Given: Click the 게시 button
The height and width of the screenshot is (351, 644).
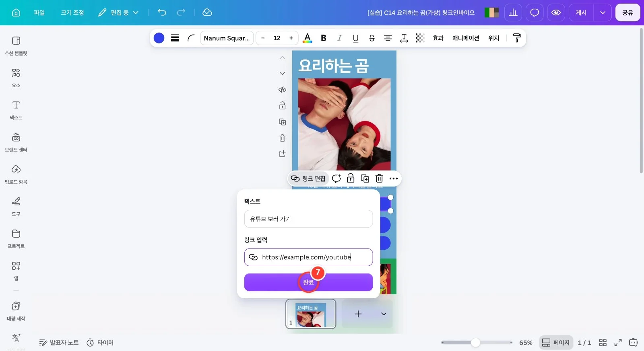Looking at the screenshot, I should (x=581, y=12).
